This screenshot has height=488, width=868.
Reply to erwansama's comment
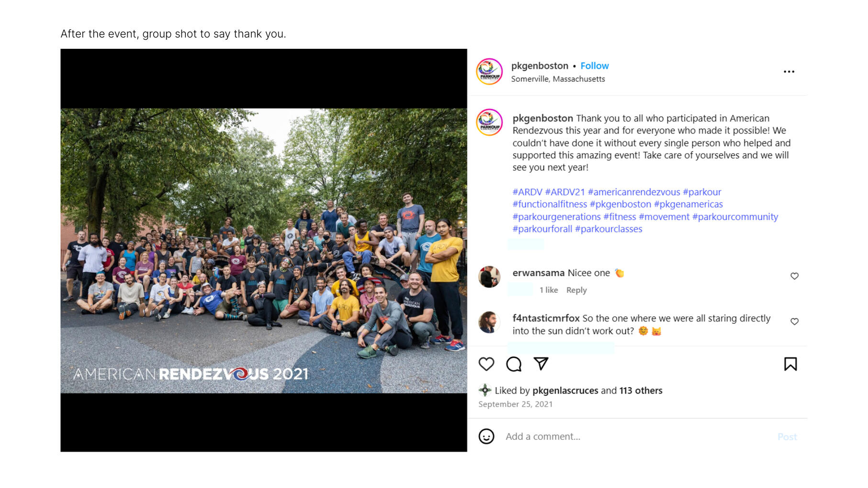click(x=576, y=290)
